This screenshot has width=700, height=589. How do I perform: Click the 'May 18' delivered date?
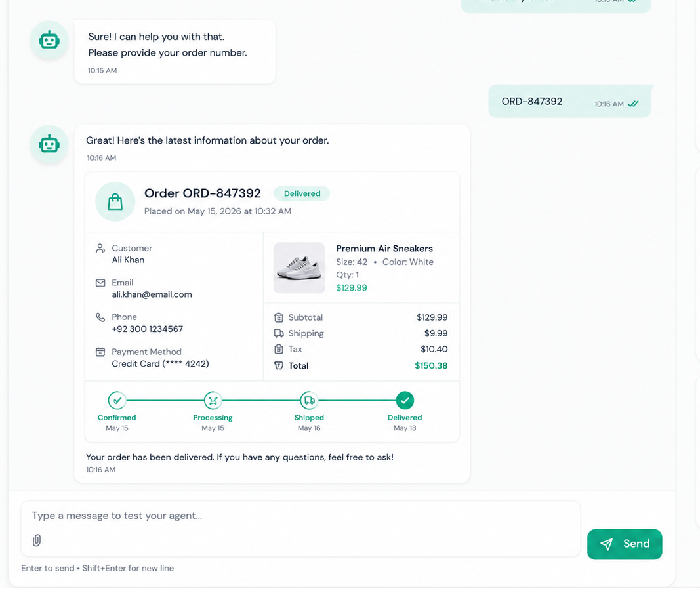405,428
